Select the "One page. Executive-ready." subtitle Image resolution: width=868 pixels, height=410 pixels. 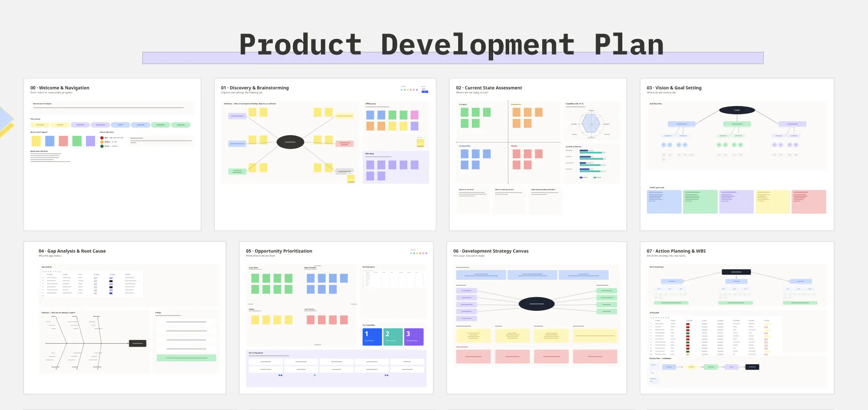click(x=469, y=256)
